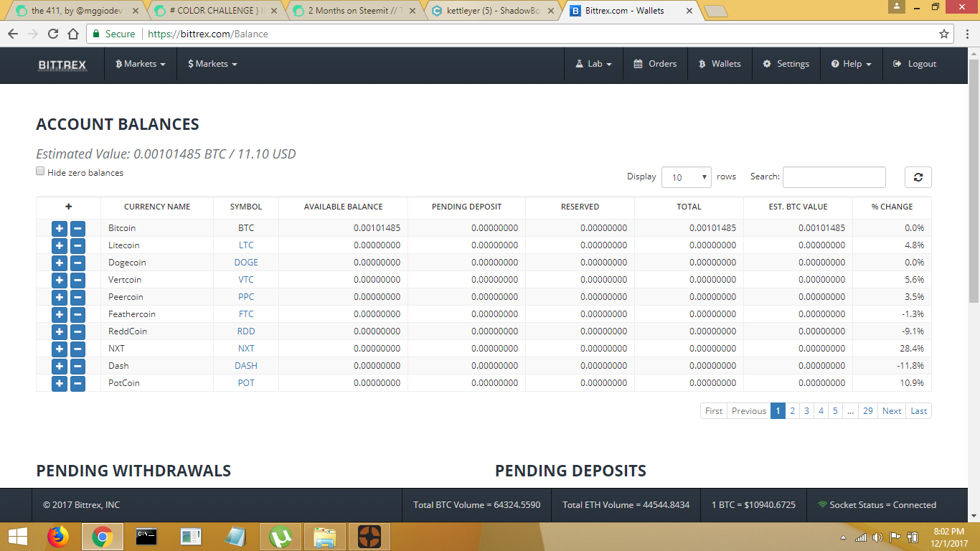Switch to the 2 Months on Steemit tab

pyautogui.click(x=354, y=11)
